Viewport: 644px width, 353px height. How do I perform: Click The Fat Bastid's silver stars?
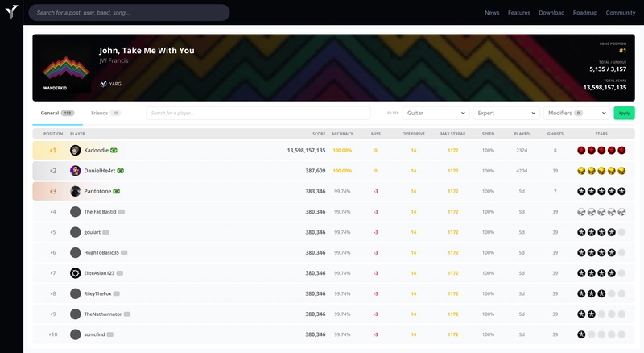coord(601,211)
